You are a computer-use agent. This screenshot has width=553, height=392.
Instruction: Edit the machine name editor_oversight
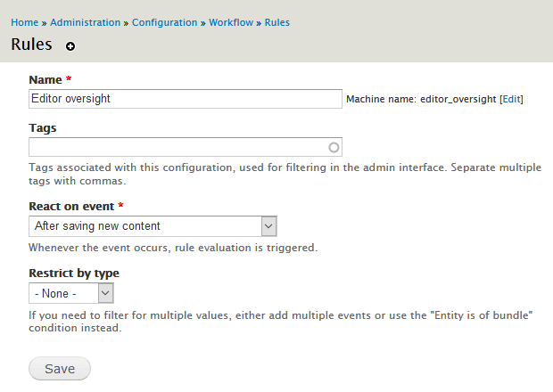click(x=511, y=100)
